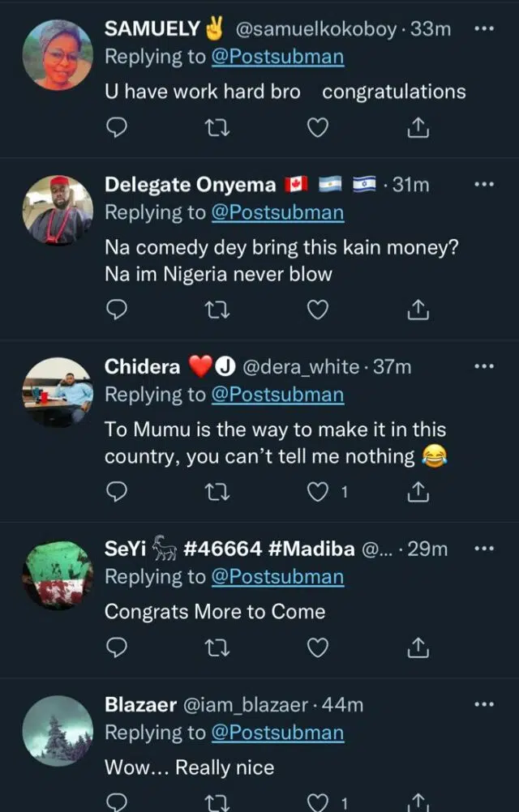Share SAMUELY's tweet
The width and height of the screenshot is (519, 812).
pyautogui.click(x=418, y=127)
